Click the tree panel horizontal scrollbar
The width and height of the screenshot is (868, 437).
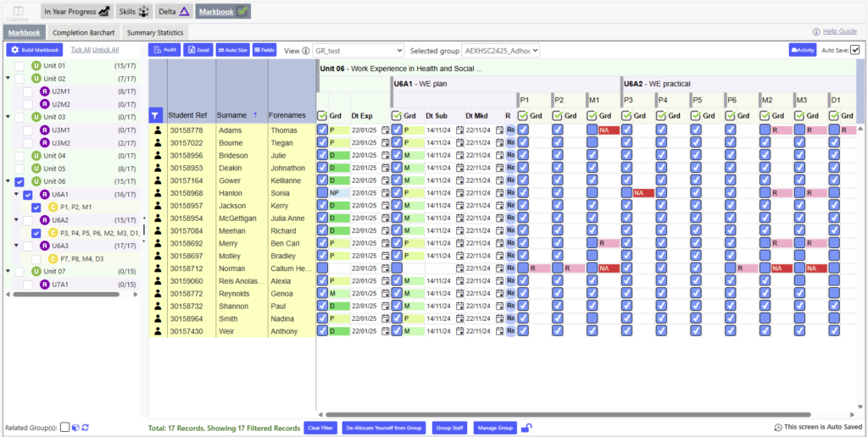point(66,294)
